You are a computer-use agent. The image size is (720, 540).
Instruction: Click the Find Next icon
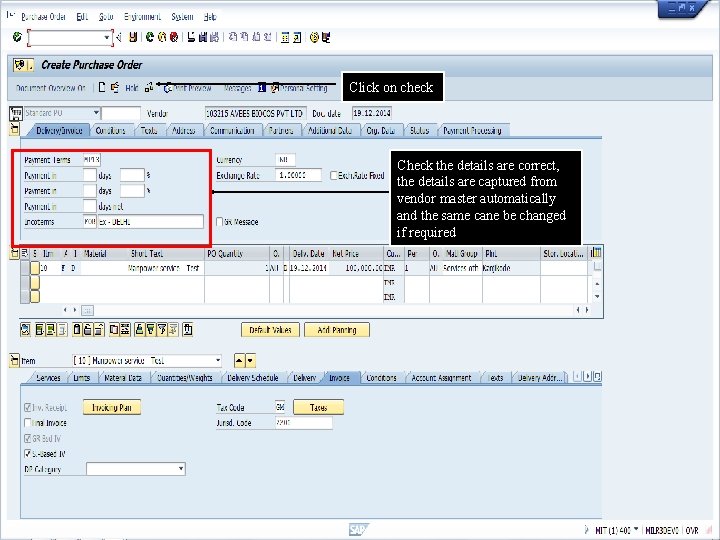pos(214,37)
